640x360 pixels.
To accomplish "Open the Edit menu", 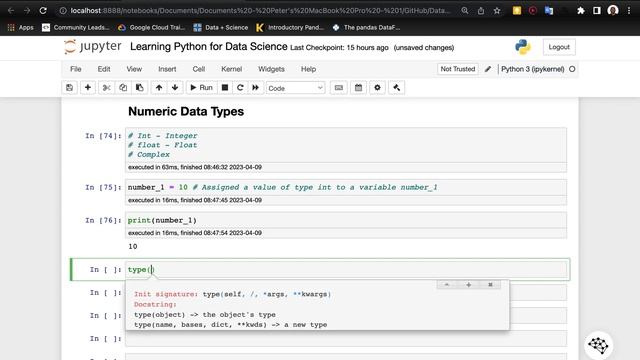I will (104, 69).
